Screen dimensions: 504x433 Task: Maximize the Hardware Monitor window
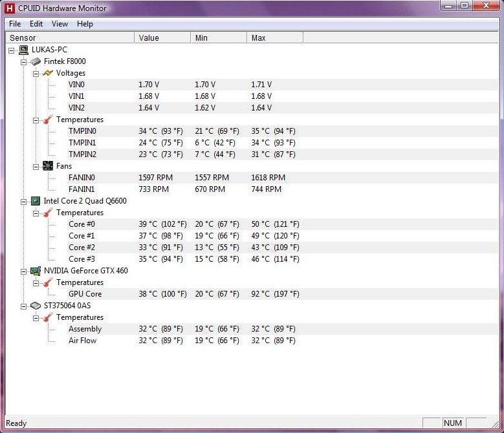[x=465, y=5]
